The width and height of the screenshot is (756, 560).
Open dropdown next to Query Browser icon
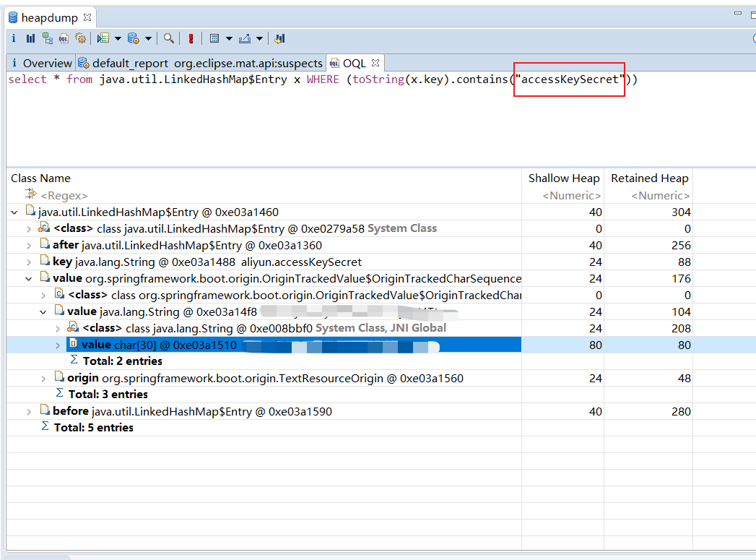pos(148,38)
